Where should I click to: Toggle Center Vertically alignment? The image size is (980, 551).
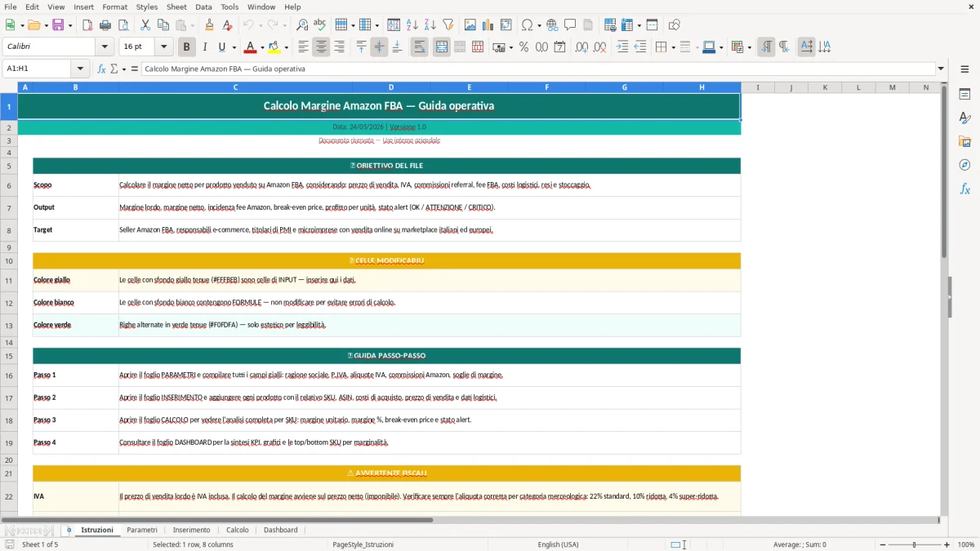pos(379,47)
